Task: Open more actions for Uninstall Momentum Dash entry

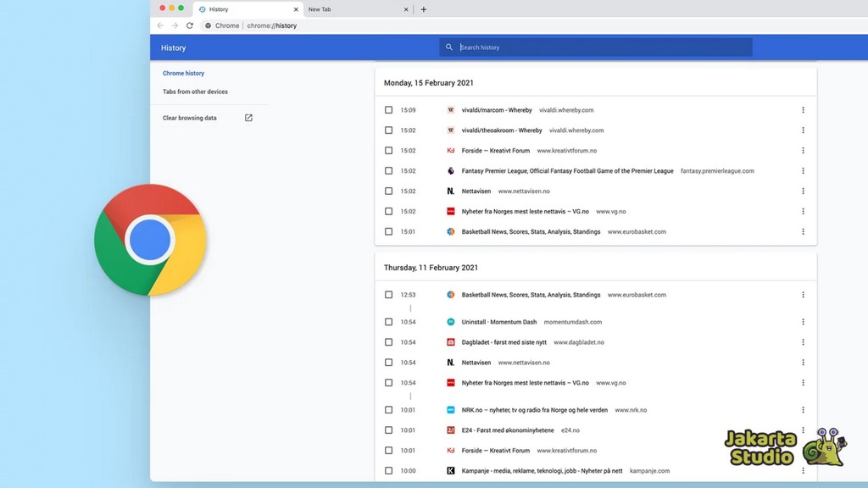Action: click(x=803, y=322)
